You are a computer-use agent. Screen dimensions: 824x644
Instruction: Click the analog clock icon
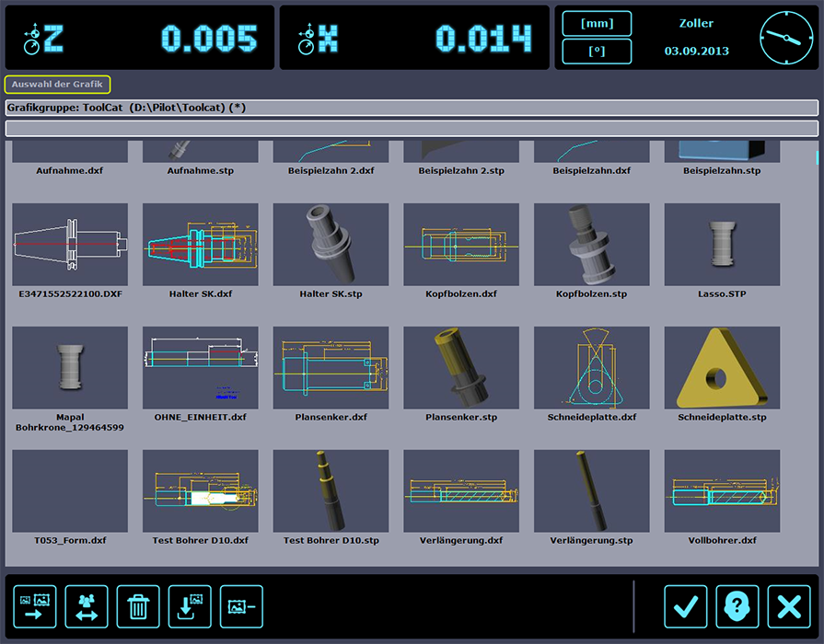click(787, 38)
